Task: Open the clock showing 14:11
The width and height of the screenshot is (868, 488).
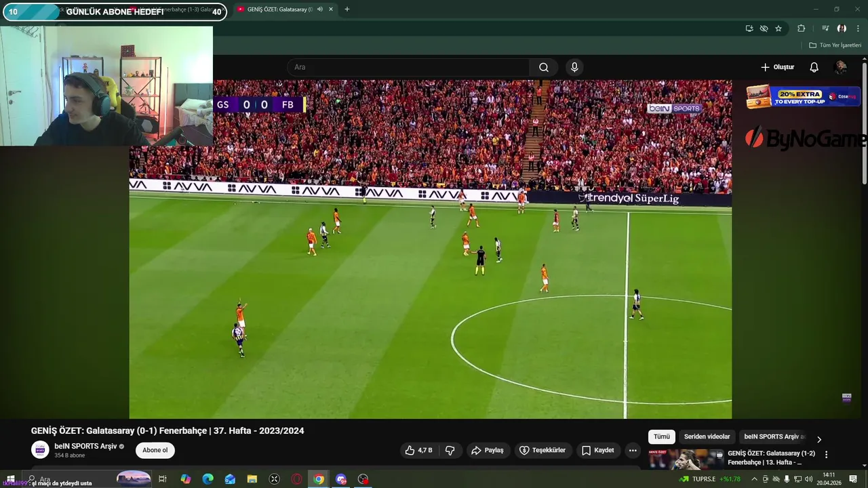Action: [x=829, y=479]
